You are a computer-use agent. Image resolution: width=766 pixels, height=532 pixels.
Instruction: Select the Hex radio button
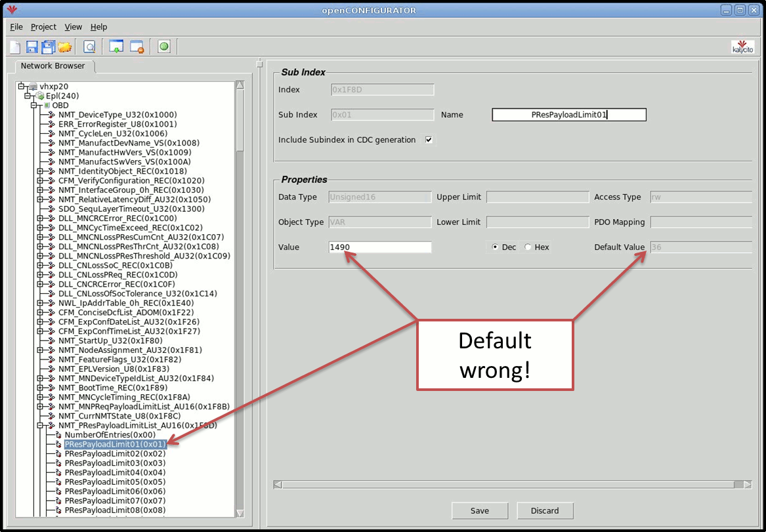pyautogui.click(x=528, y=247)
